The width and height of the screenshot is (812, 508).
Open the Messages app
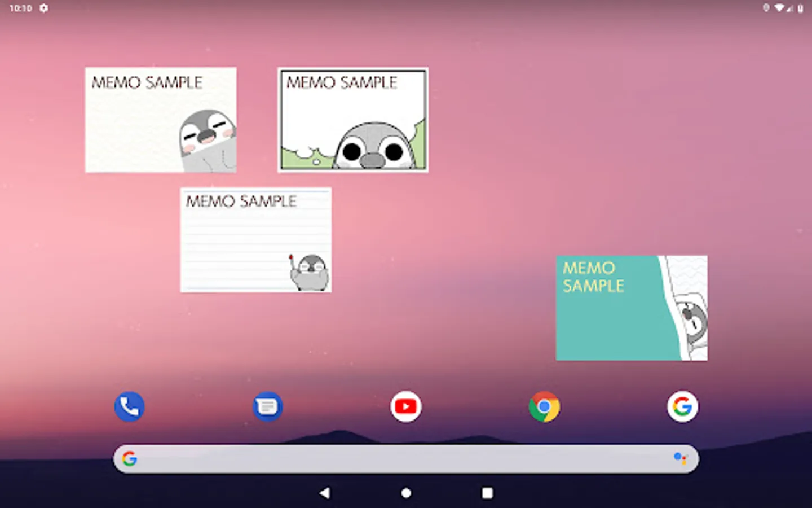click(267, 406)
